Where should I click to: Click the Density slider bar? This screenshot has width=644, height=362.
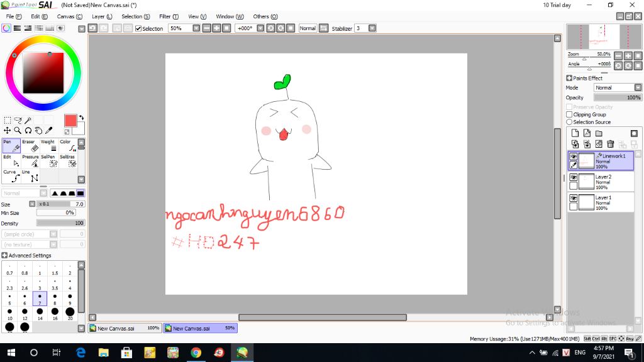coord(61,223)
